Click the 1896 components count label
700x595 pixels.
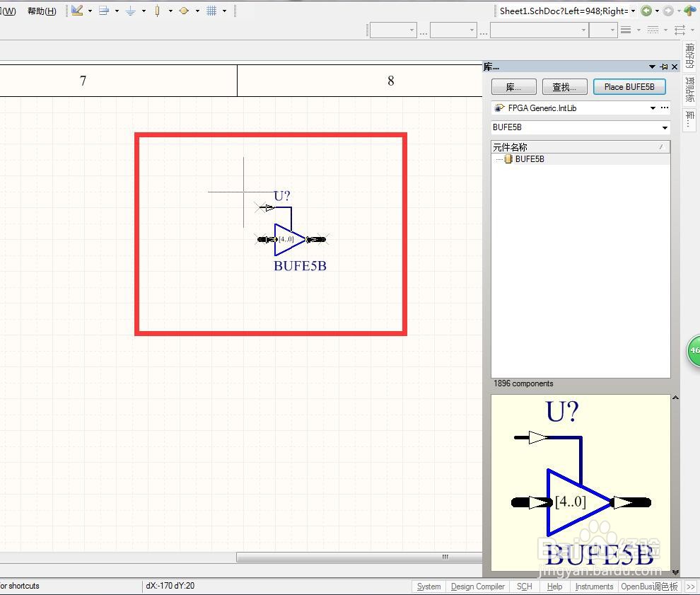coord(523,383)
